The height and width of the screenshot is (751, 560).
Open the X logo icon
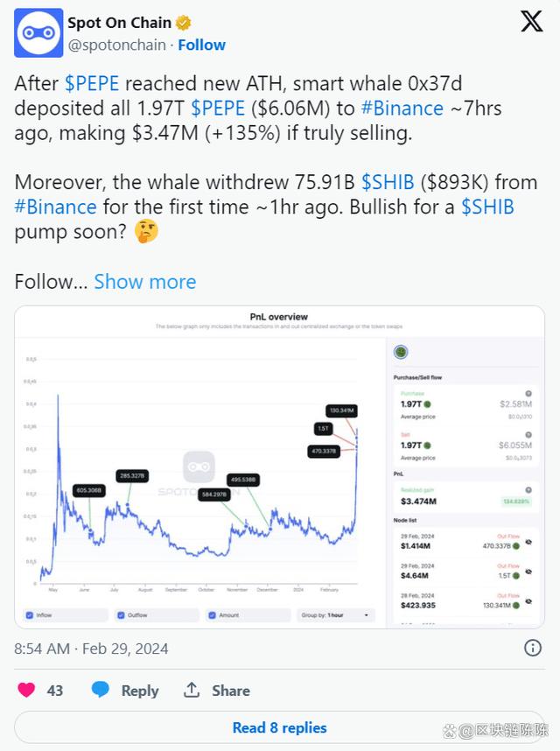pyautogui.click(x=531, y=22)
